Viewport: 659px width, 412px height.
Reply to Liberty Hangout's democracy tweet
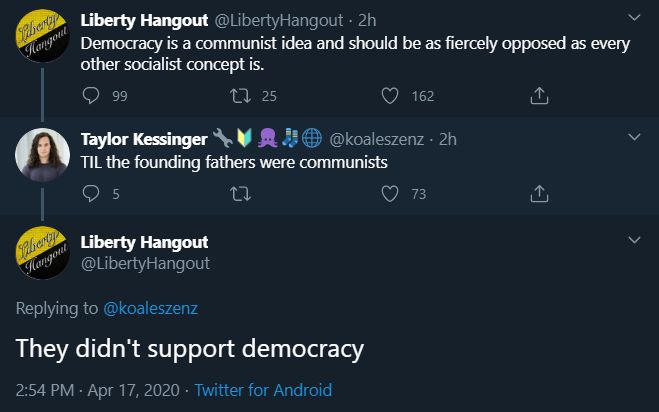[x=91, y=96]
